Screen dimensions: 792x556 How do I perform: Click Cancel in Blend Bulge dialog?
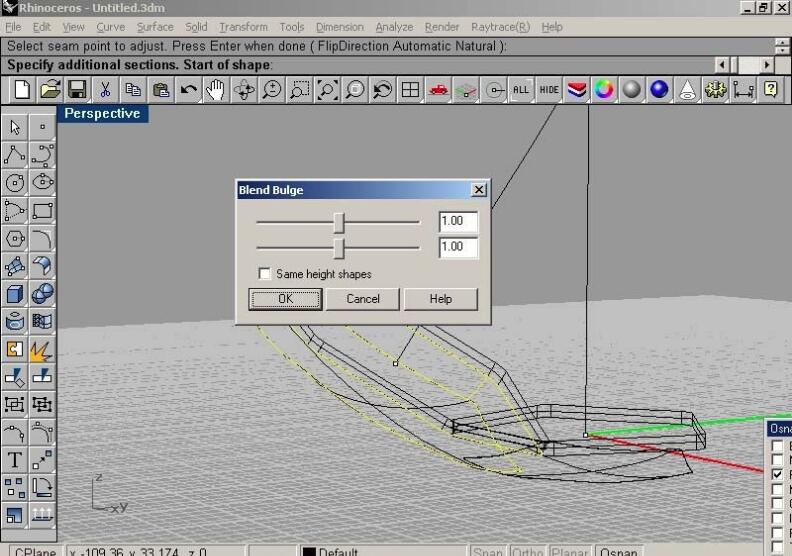coord(363,299)
